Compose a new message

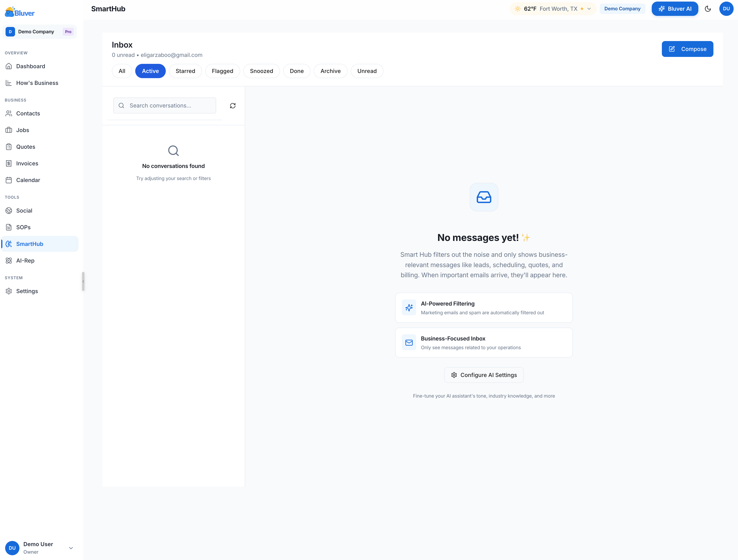[x=688, y=49]
